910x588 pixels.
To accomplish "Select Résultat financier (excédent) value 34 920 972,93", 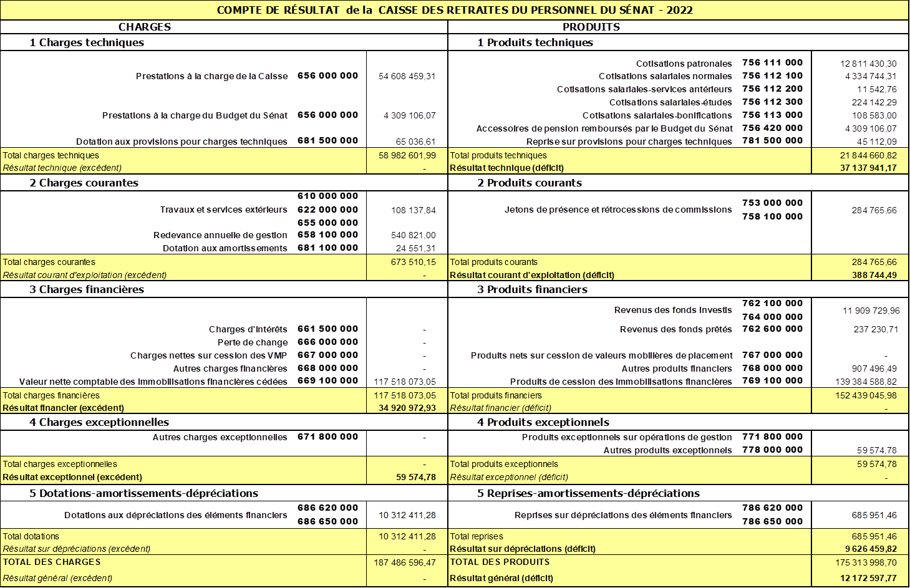I will [x=407, y=408].
